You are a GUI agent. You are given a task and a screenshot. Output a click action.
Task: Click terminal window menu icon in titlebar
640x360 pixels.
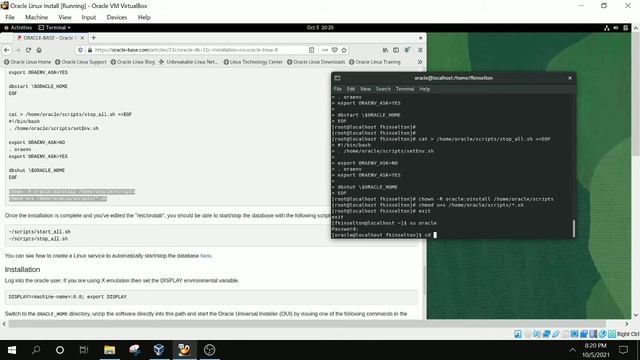pos(337,78)
